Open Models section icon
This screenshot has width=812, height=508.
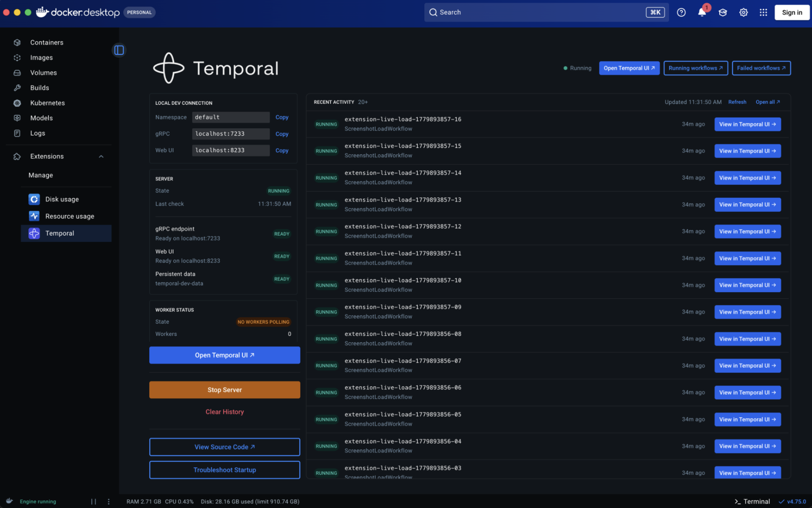(x=17, y=118)
